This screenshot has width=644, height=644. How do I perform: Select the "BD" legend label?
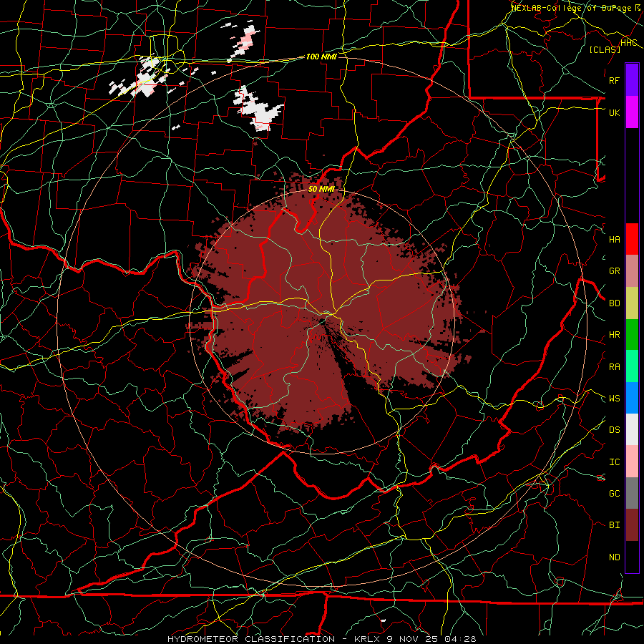pos(614,303)
